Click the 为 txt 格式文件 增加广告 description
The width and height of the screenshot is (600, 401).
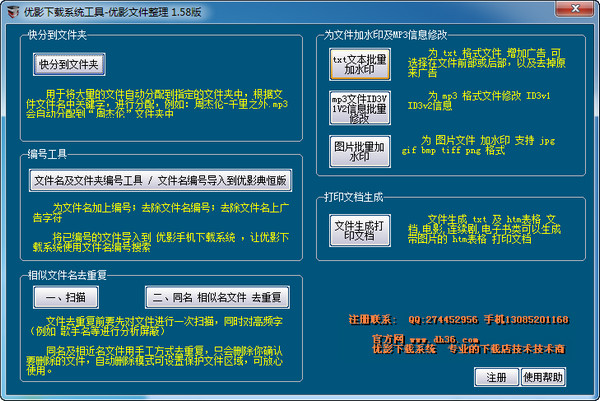coord(486,63)
